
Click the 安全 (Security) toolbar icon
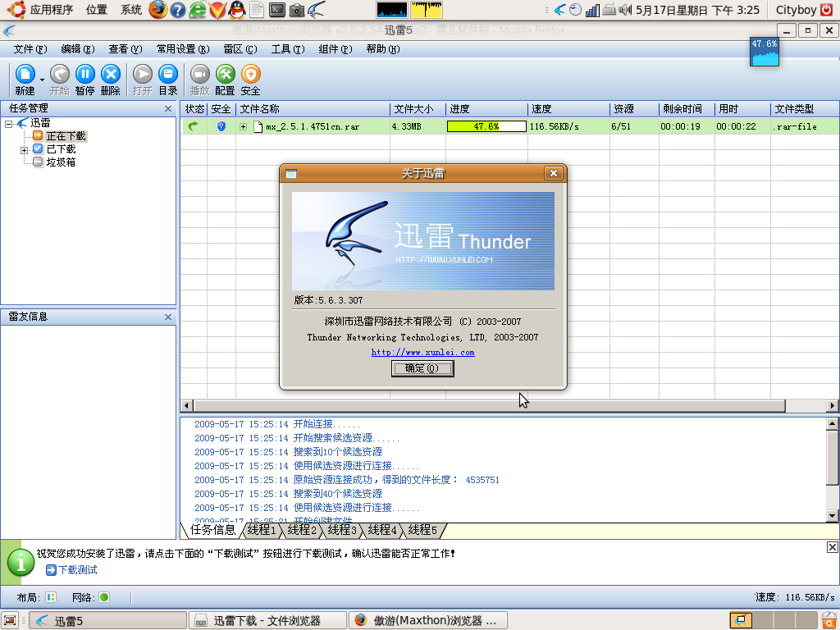coord(250,80)
